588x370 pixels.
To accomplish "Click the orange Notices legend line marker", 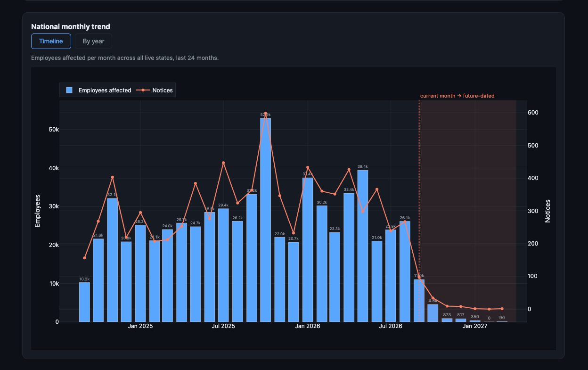I will tap(143, 90).
